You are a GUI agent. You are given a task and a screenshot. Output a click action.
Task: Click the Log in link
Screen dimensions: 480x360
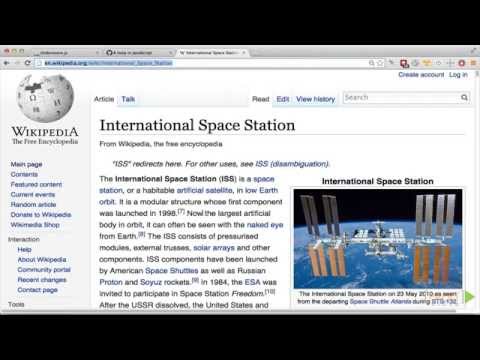click(458, 75)
